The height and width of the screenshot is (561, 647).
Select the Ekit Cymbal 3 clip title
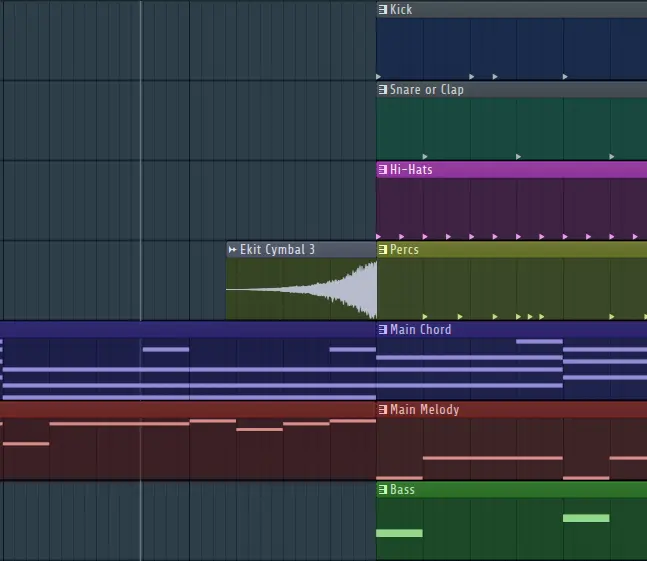pos(278,250)
